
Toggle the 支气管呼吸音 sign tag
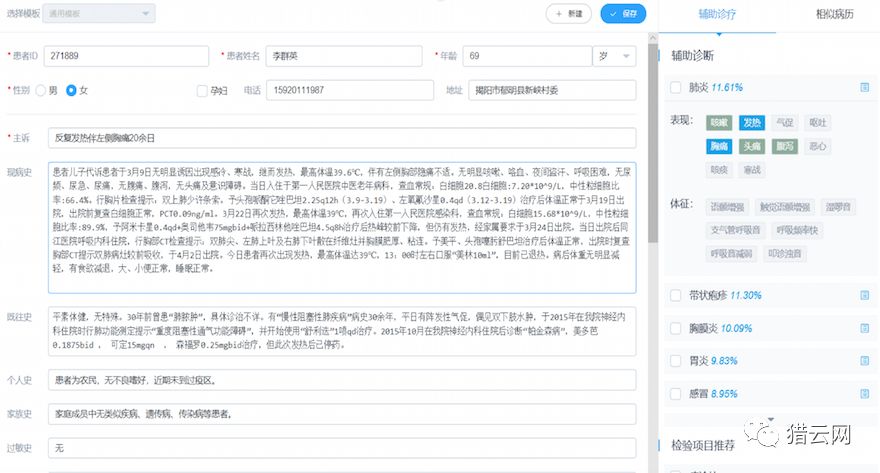735,230
